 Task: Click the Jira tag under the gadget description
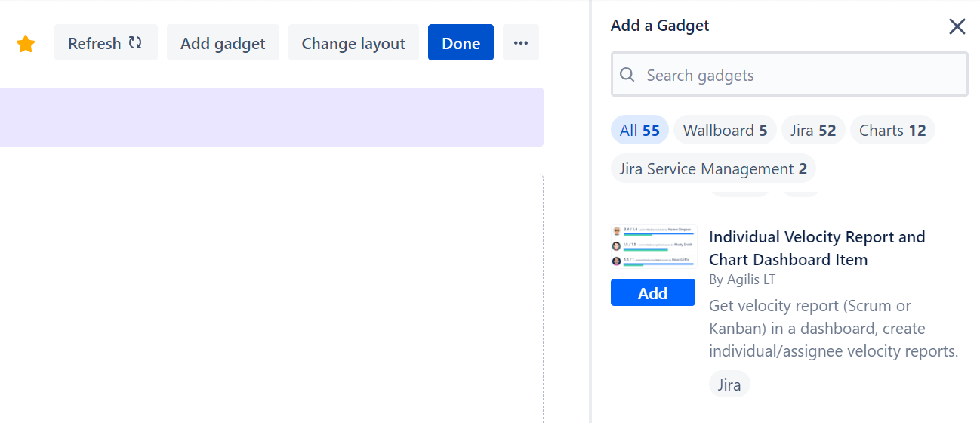pos(729,385)
